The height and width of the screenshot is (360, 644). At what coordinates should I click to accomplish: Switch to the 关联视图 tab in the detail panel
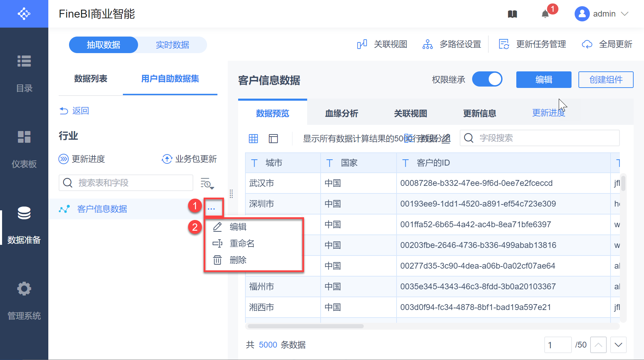point(411,113)
